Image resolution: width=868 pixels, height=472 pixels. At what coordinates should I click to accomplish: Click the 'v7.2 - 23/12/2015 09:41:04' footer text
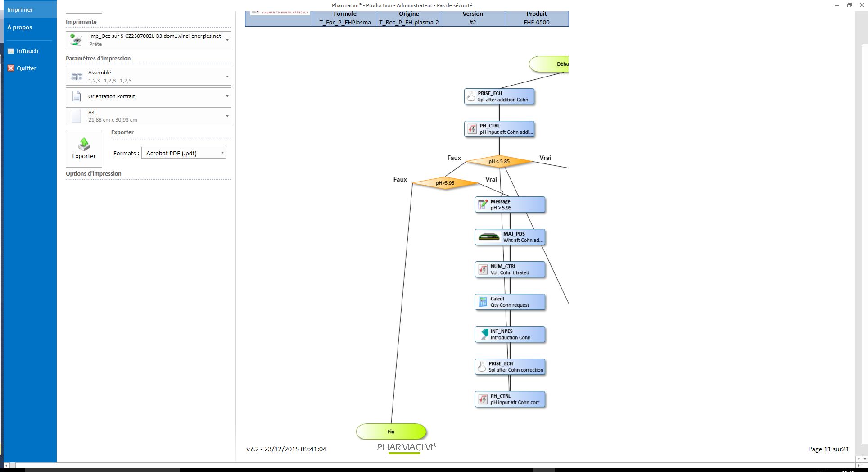click(286, 449)
